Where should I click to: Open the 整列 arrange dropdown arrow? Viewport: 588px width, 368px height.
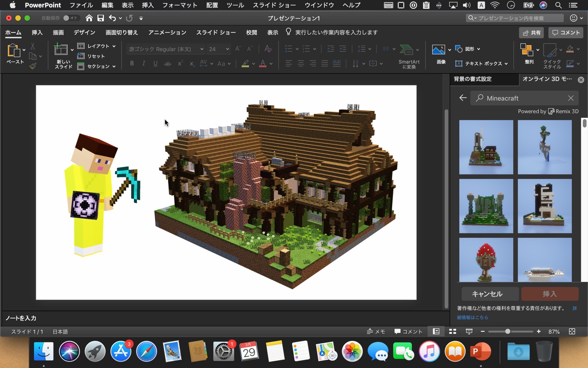pyautogui.click(x=537, y=50)
